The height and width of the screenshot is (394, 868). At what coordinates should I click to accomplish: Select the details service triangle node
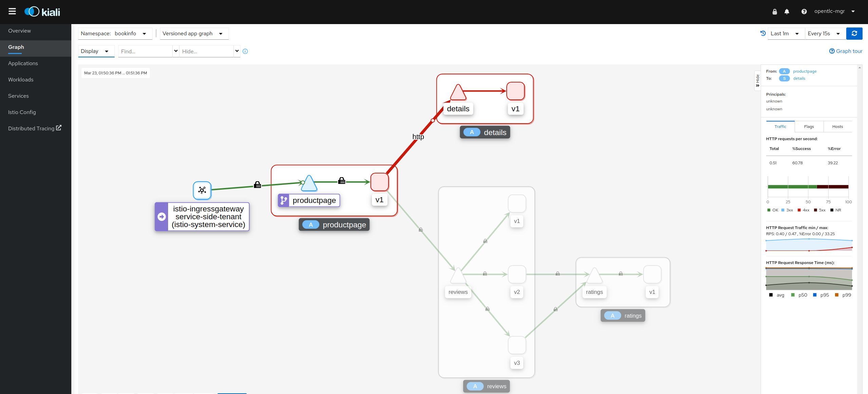coord(458,92)
